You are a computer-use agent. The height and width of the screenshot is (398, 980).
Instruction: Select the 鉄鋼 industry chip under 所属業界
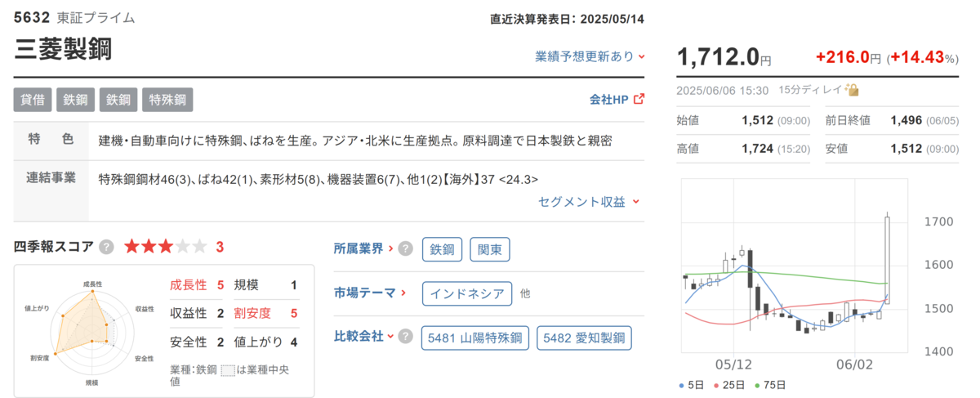point(442,249)
